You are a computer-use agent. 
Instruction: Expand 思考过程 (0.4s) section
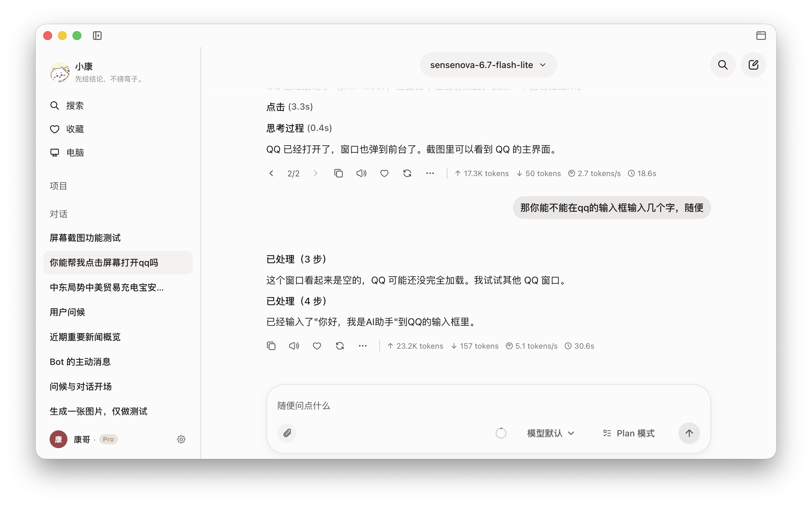tap(299, 128)
